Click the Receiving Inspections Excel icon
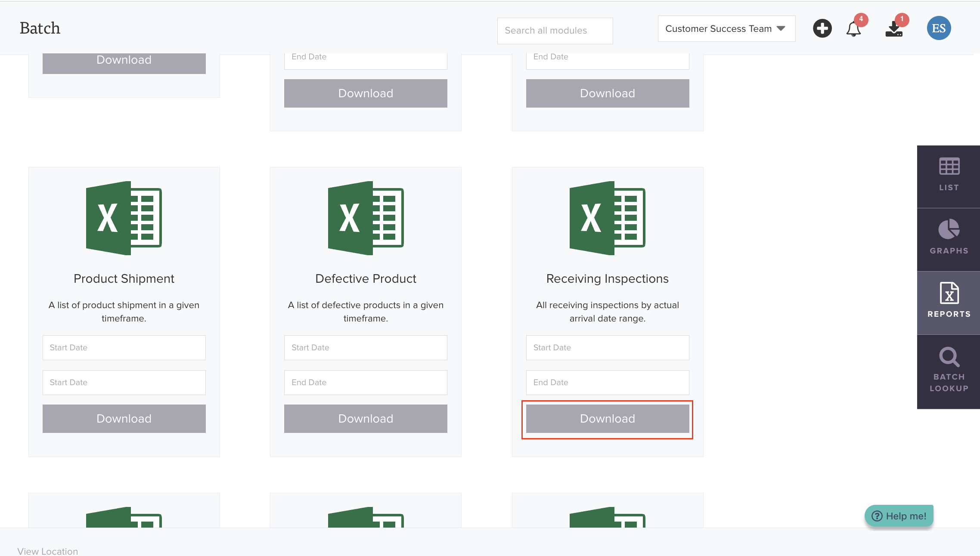 (x=607, y=218)
